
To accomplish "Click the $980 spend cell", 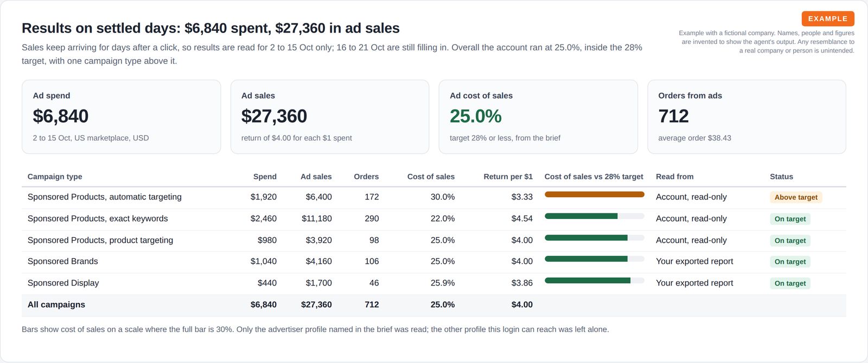I will pos(267,240).
